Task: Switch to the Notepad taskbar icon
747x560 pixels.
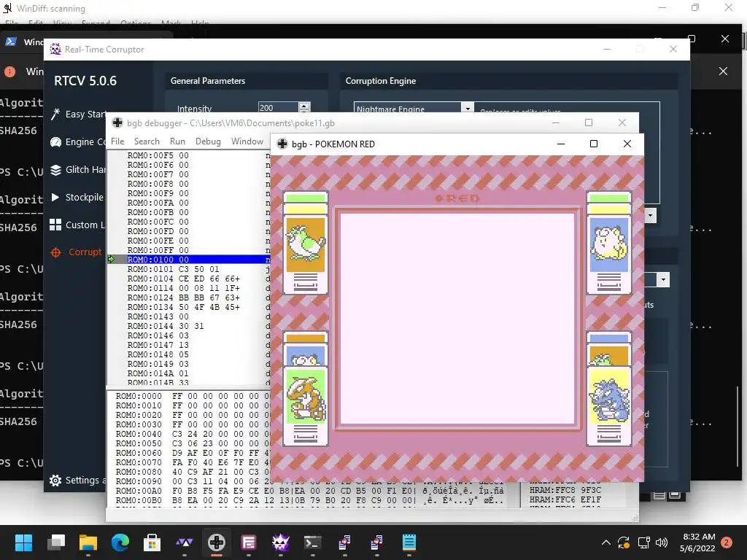Action: click(x=409, y=542)
